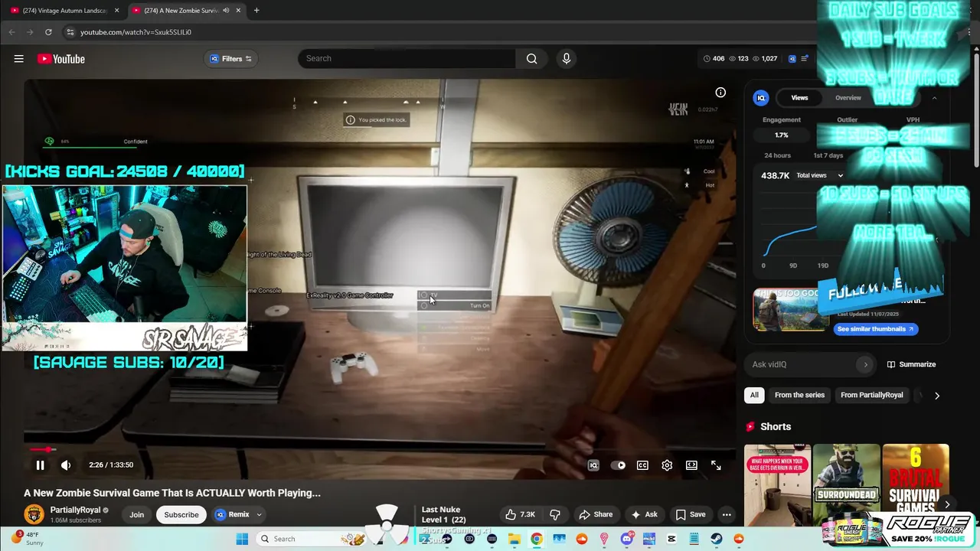Click the vidIQ logo in stats panel
Image resolution: width=980 pixels, height=551 pixels.
click(761, 98)
